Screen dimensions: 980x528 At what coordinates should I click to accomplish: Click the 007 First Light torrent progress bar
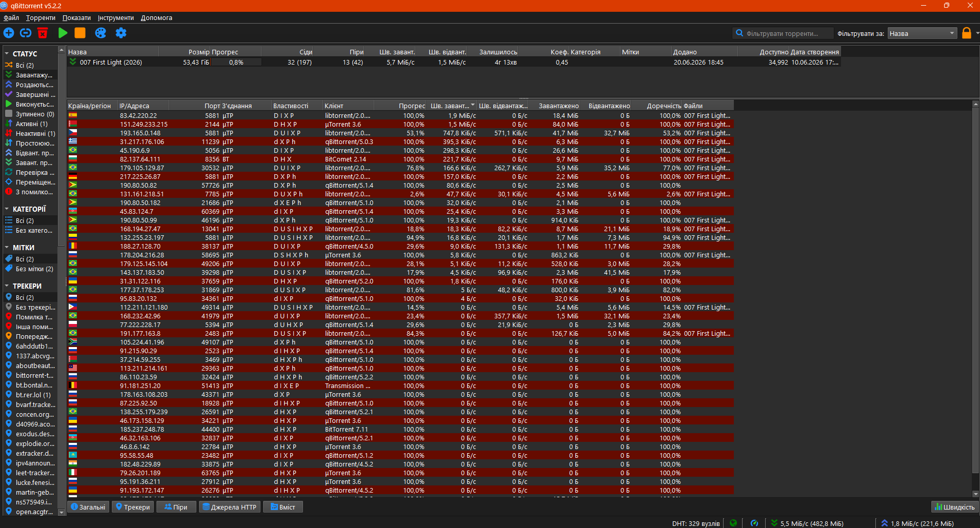point(236,62)
